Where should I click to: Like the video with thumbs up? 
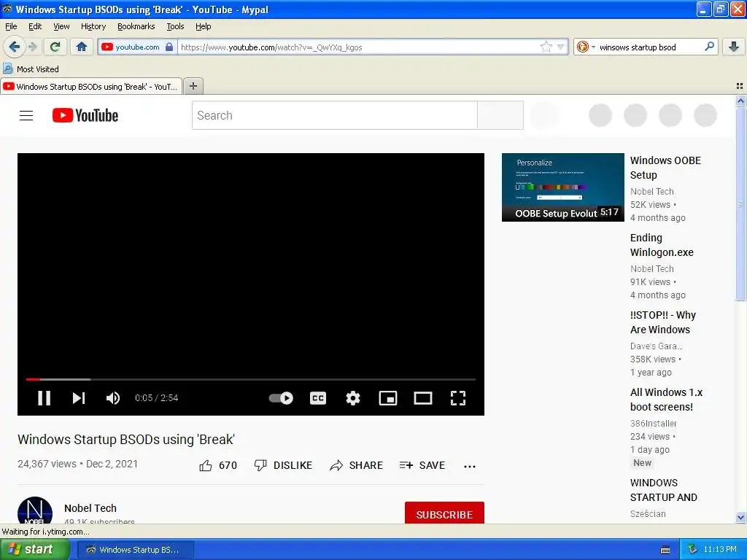tap(217, 465)
